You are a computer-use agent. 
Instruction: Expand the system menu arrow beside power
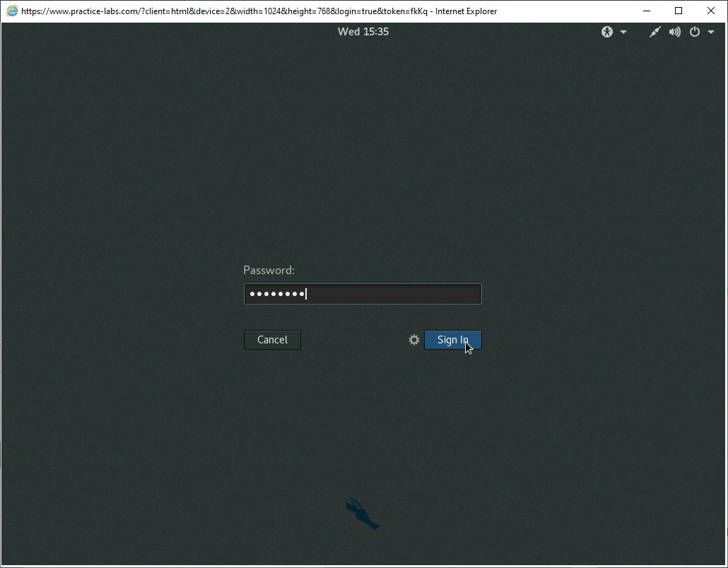coord(711,32)
